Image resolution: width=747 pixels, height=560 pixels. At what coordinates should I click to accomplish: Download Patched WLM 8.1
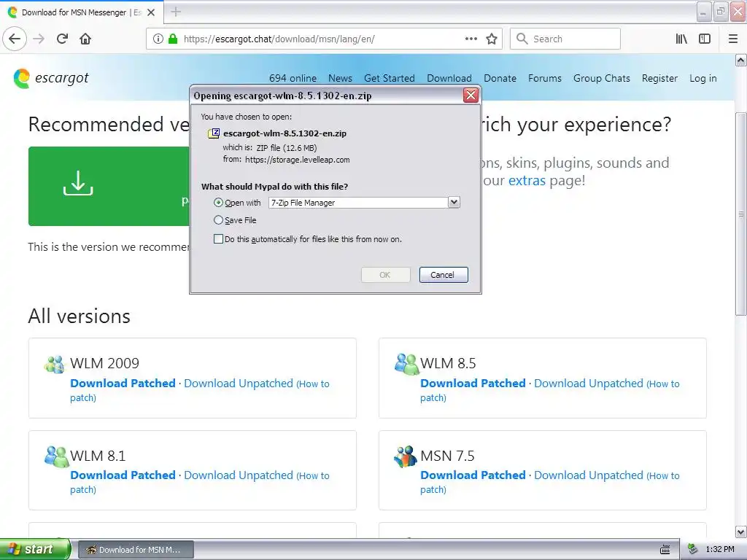coord(123,475)
